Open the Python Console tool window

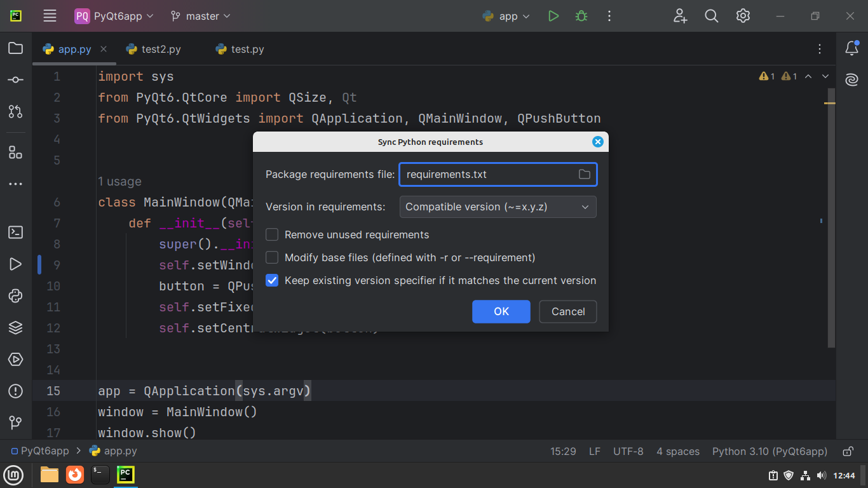tap(16, 296)
